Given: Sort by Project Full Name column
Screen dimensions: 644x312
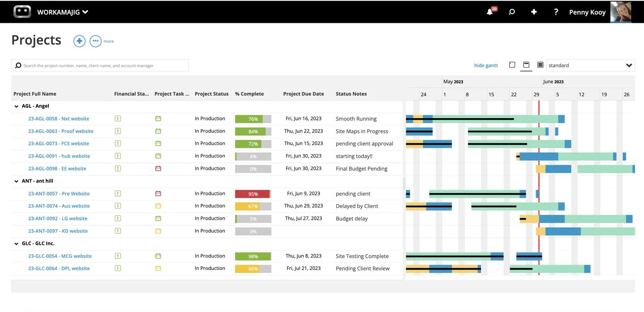Looking at the screenshot, I should click(35, 94).
